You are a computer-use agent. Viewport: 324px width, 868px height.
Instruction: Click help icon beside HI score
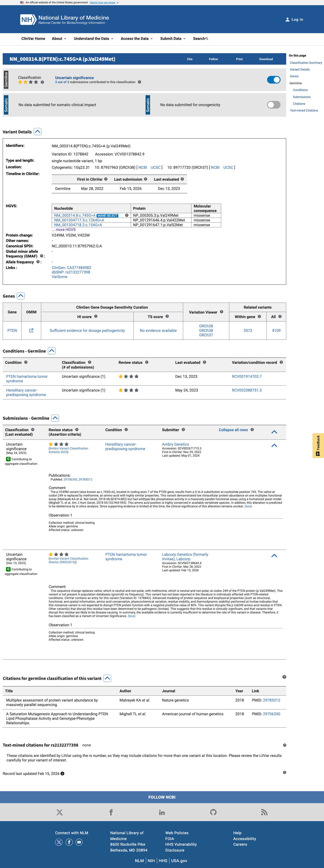(96, 316)
